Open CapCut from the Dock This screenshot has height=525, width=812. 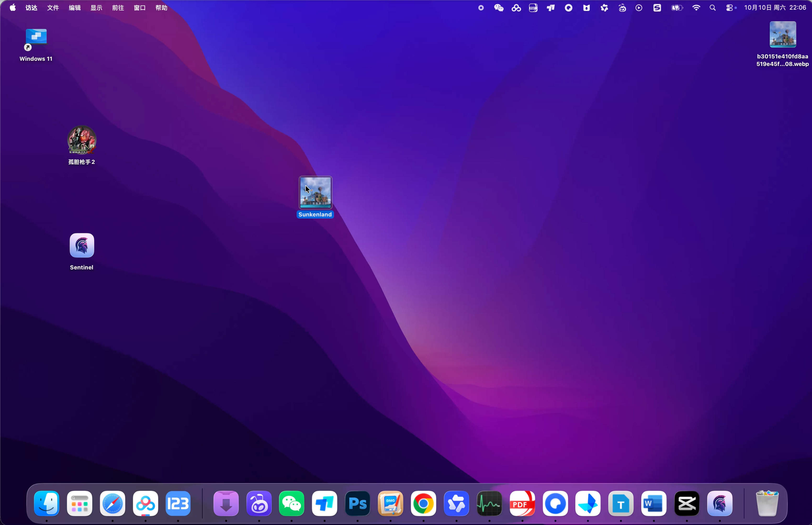687,504
